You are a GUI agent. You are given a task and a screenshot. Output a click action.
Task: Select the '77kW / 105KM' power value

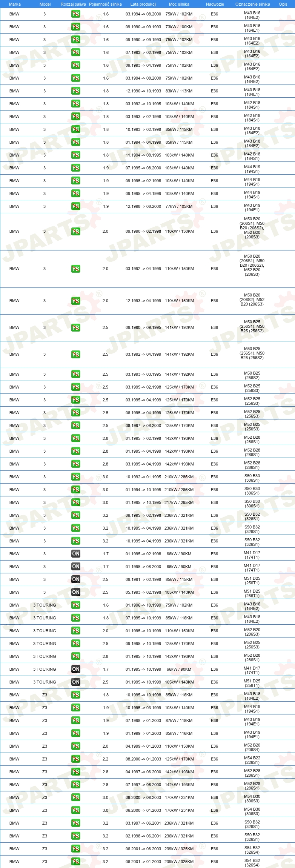coord(179,206)
